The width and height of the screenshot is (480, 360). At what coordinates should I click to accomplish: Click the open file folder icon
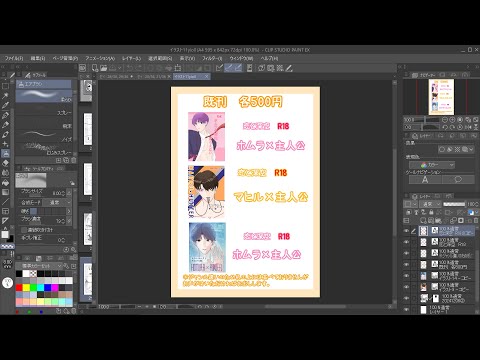104,68
